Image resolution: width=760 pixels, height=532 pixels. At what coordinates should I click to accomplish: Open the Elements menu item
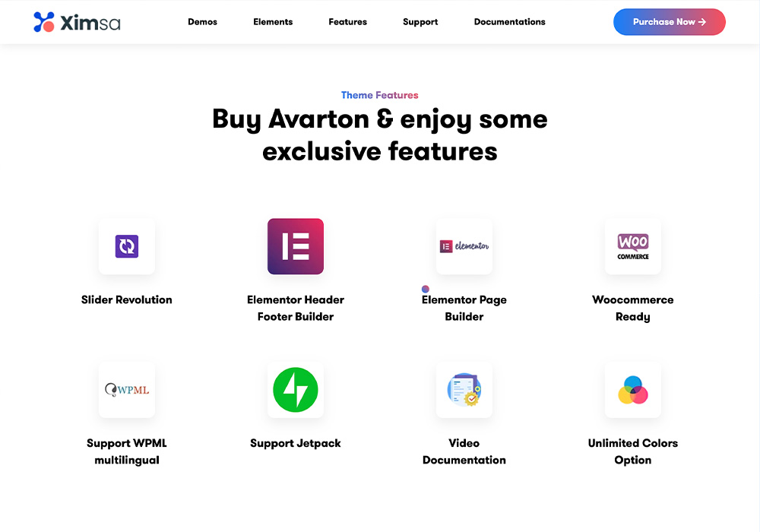click(x=273, y=22)
